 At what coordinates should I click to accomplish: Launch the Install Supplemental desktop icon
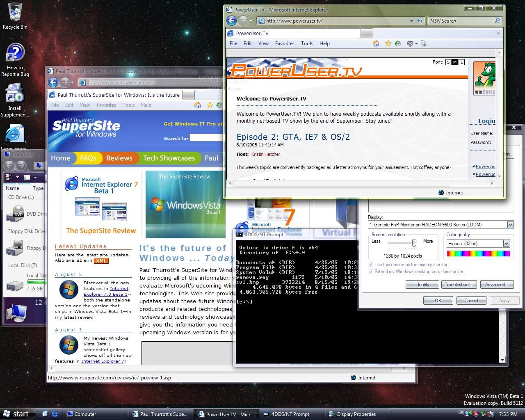click(15, 100)
